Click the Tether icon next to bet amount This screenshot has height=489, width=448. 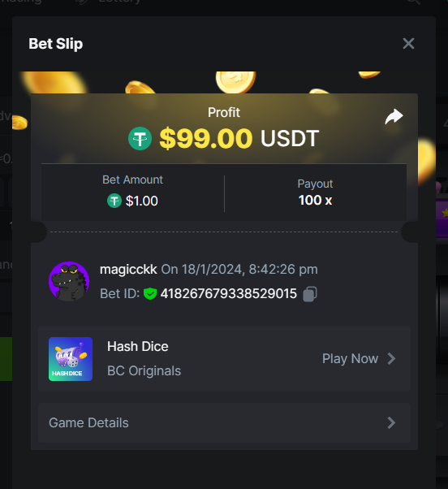coord(114,201)
